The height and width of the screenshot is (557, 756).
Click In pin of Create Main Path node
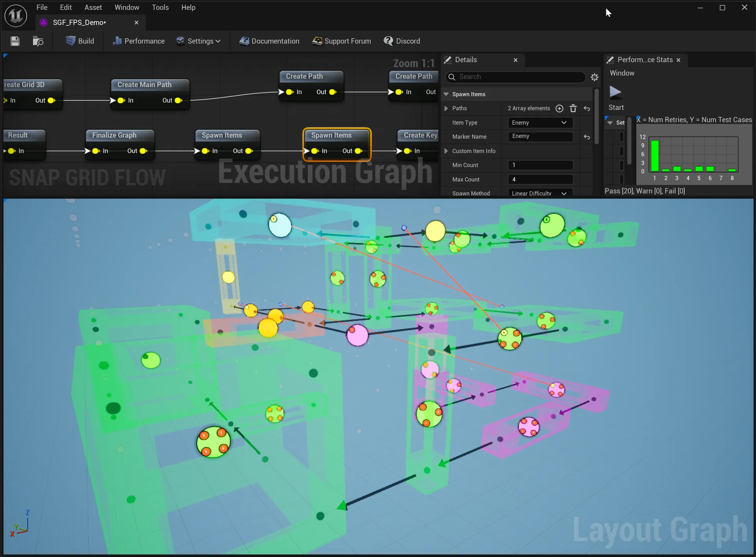point(121,100)
